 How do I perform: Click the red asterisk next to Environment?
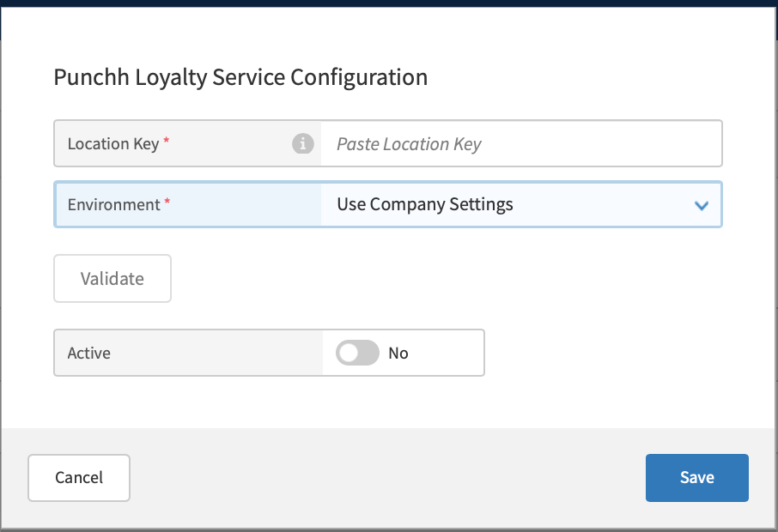pyautogui.click(x=167, y=203)
